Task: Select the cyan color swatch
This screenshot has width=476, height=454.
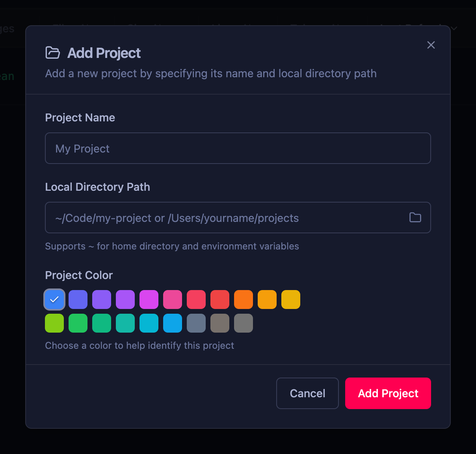Action: (149, 323)
